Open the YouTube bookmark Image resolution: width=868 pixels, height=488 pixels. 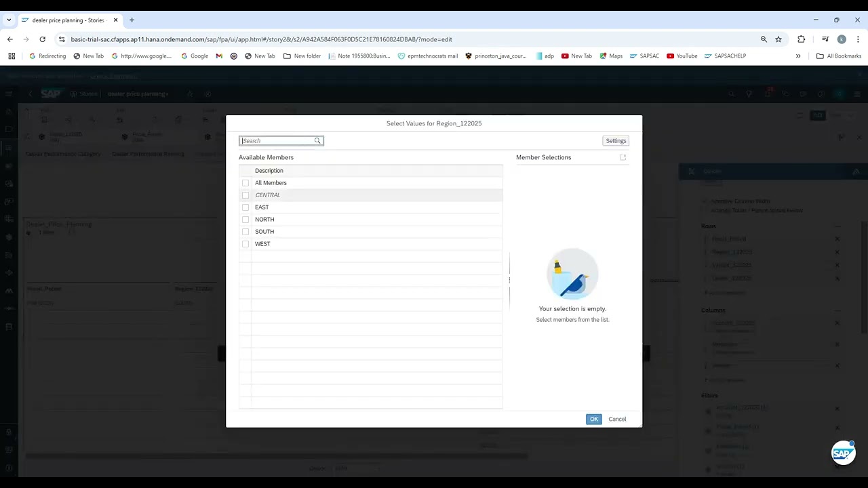[x=682, y=56]
